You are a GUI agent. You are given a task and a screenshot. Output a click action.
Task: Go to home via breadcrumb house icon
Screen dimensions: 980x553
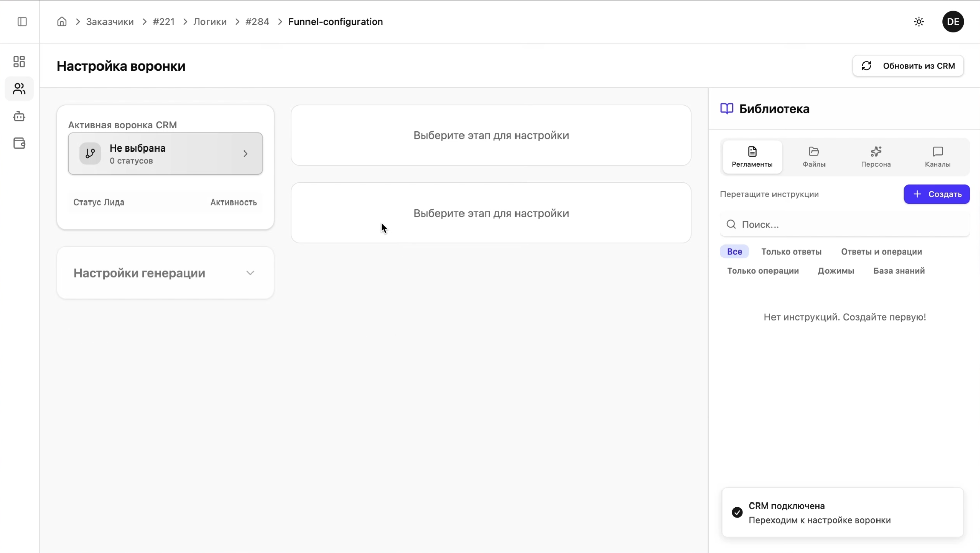tap(62, 22)
